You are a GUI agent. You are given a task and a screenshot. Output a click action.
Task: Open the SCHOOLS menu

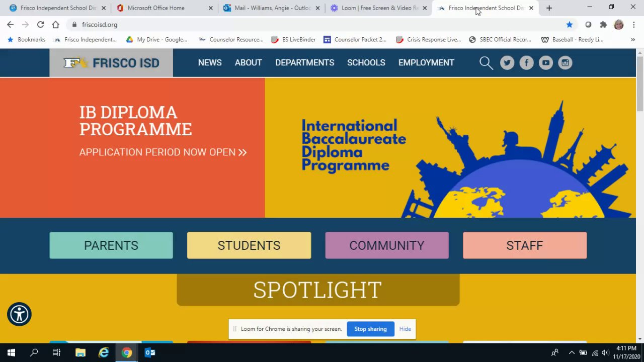(366, 63)
